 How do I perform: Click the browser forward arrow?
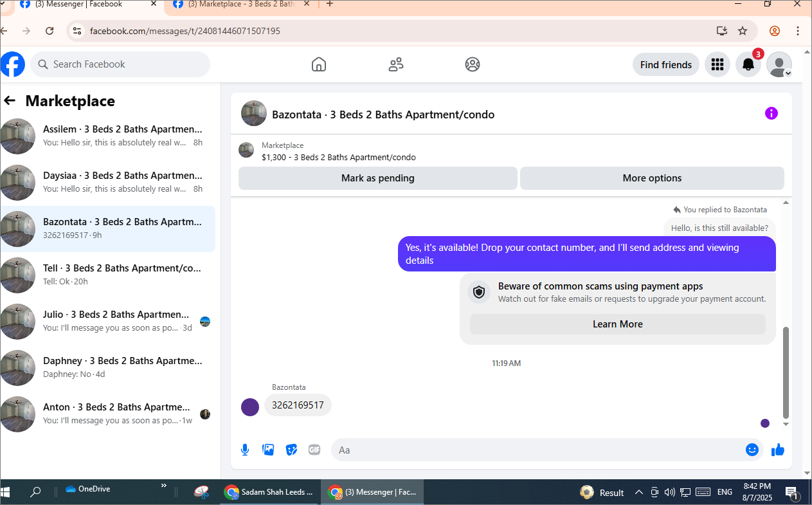pos(26,31)
